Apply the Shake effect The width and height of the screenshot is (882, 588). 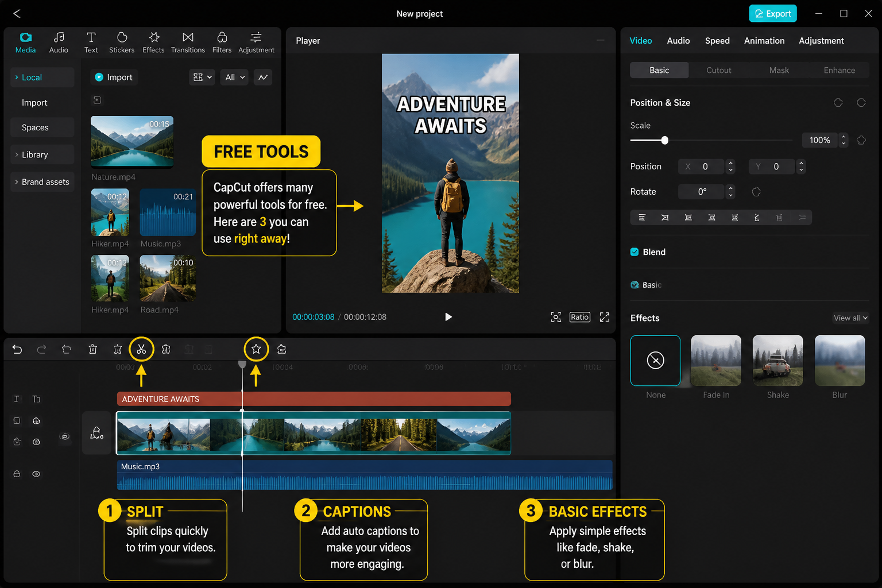point(777,361)
